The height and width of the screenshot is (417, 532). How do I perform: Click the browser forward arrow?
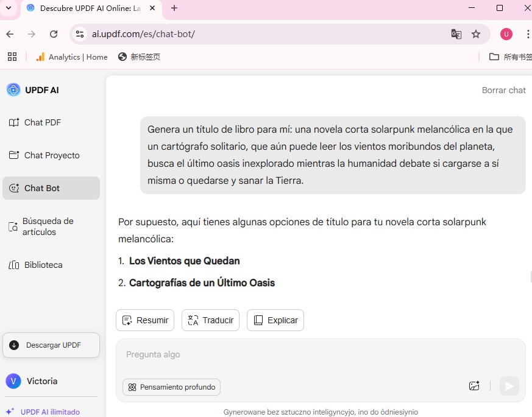32,34
